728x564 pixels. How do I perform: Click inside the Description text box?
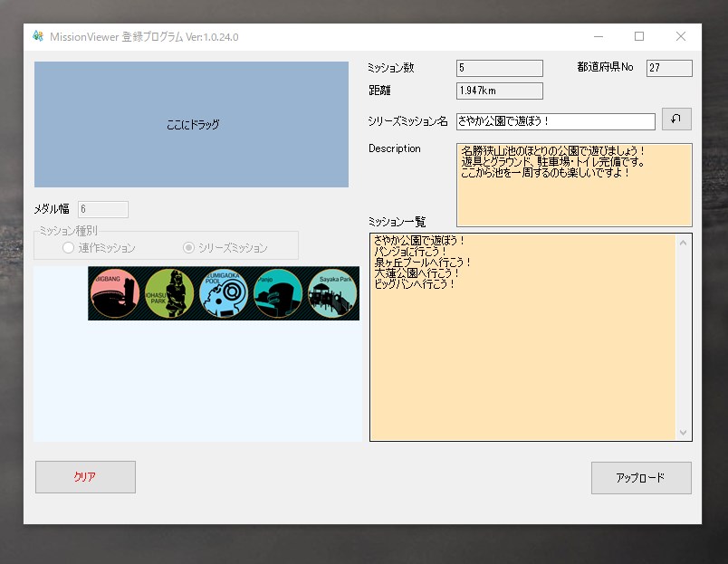coord(574,185)
